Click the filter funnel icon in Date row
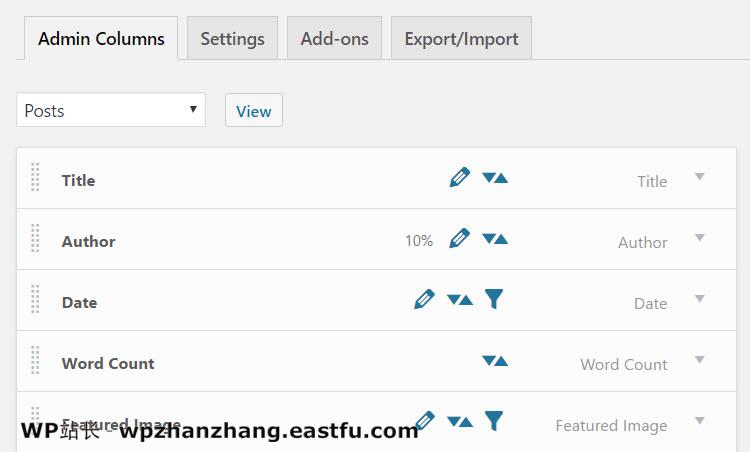Image resolution: width=750 pixels, height=452 pixels. coord(493,299)
